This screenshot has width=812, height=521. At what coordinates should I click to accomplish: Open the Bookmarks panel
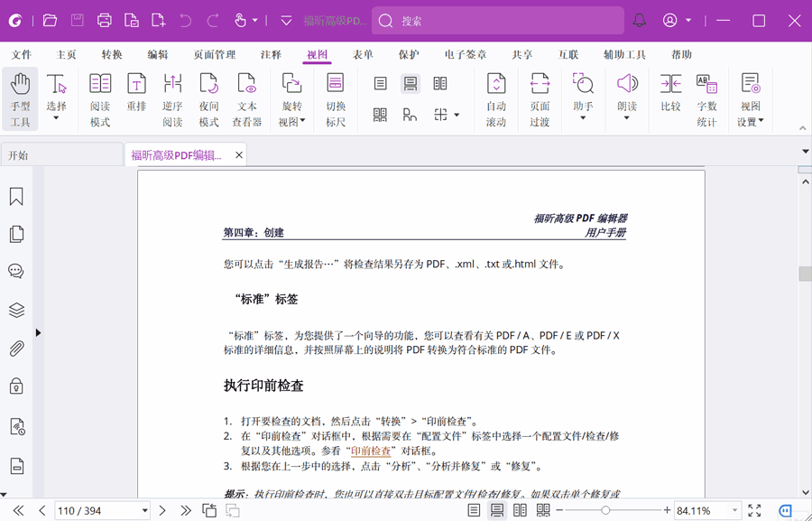[16, 196]
